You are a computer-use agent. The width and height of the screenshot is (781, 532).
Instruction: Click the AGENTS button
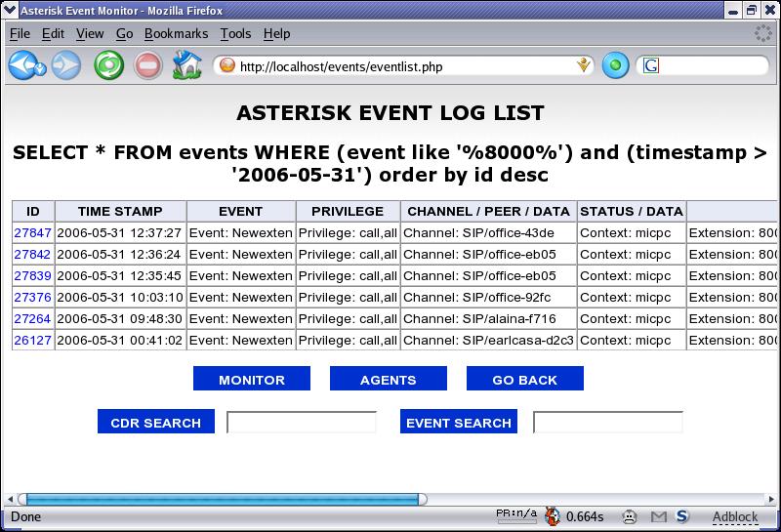click(x=389, y=380)
